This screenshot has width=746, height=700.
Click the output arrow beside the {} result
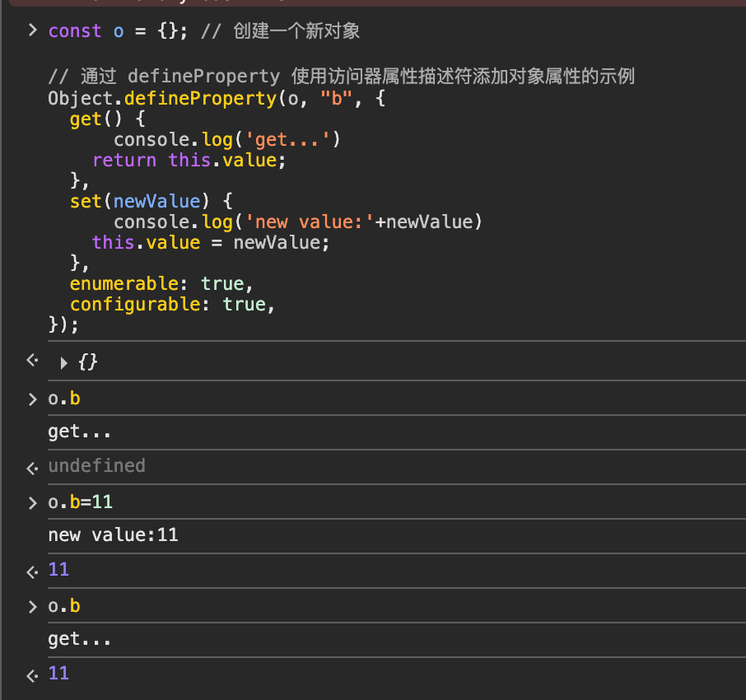click(x=31, y=362)
